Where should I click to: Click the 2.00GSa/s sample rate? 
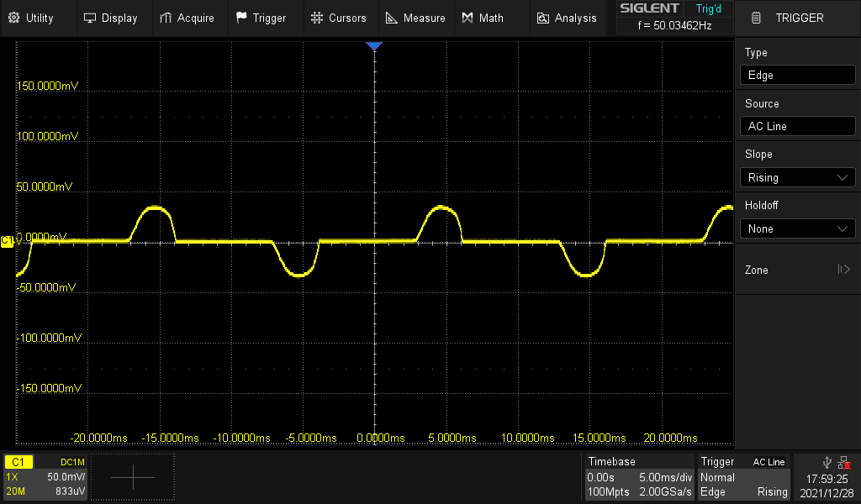[x=665, y=492]
